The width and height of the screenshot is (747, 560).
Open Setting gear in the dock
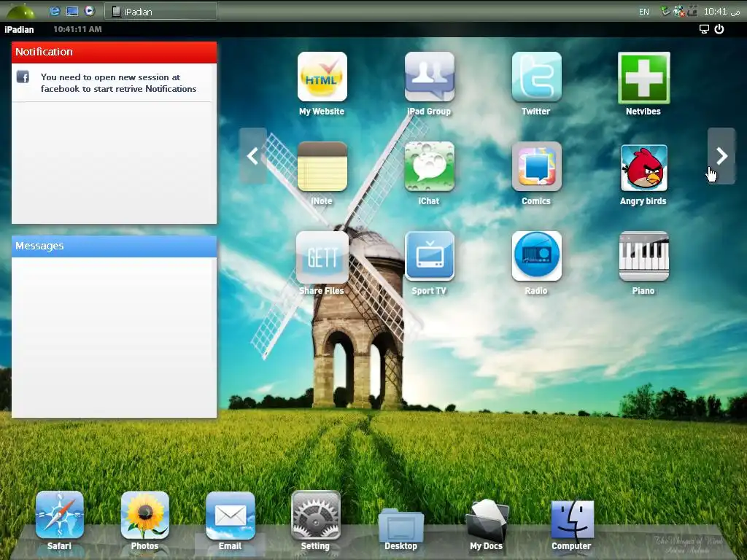315,515
